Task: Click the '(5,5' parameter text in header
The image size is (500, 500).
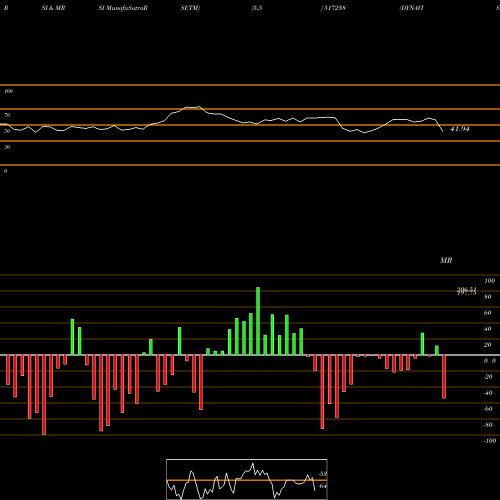Action: pyautogui.click(x=257, y=8)
